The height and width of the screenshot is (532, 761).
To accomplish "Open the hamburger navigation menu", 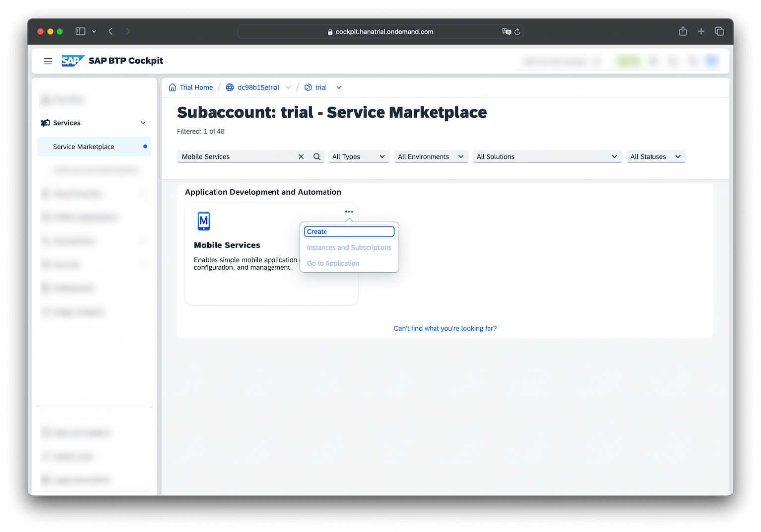I will pos(48,61).
